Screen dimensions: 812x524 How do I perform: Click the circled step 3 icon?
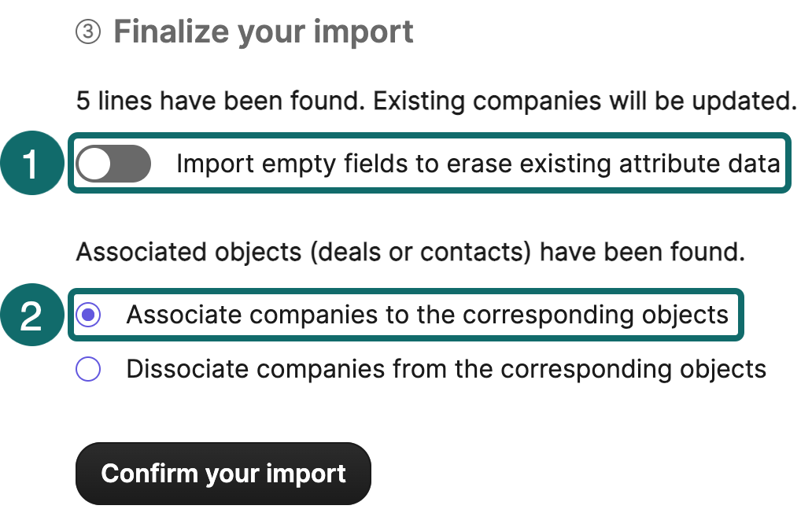point(88,32)
